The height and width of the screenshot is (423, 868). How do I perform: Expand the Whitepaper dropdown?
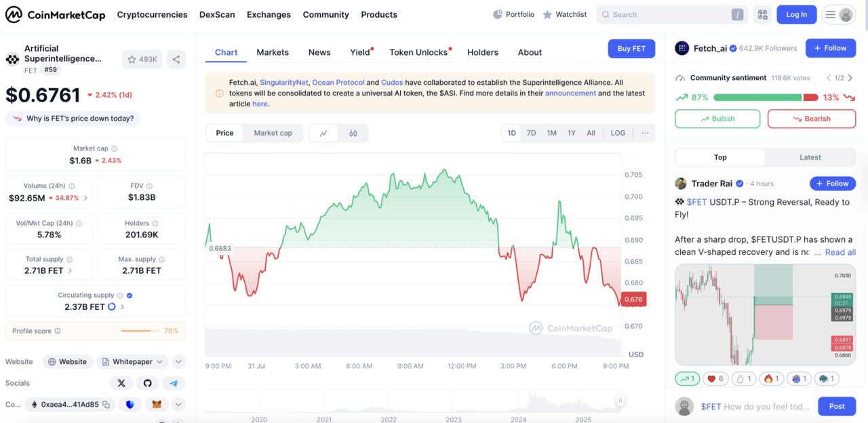click(133, 362)
